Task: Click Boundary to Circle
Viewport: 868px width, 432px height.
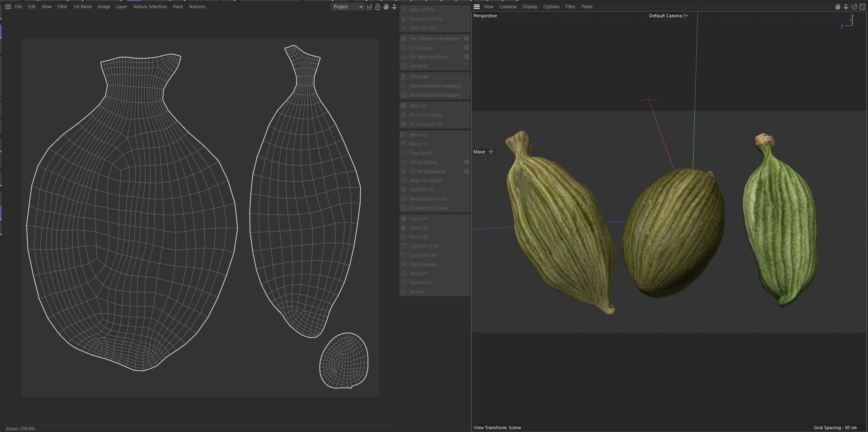Action: 435,199
